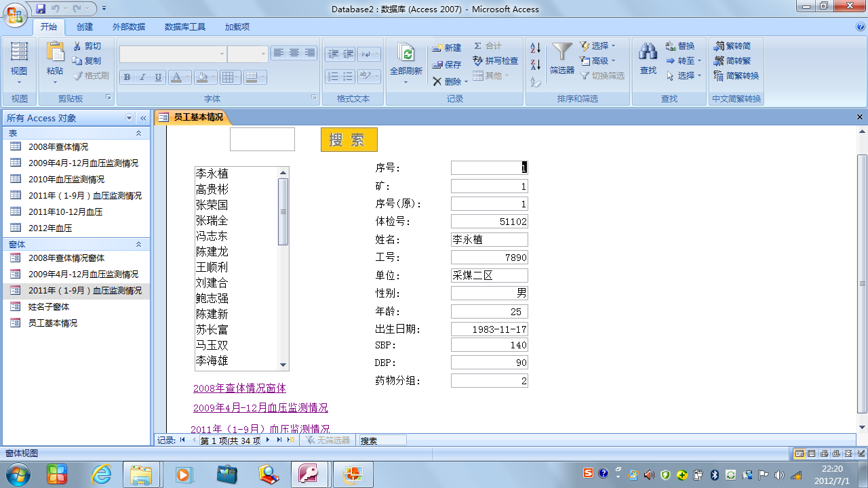Image resolution: width=868 pixels, height=488 pixels.
Task: Collapse the navigation pane shutter
Action: (x=143, y=118)
